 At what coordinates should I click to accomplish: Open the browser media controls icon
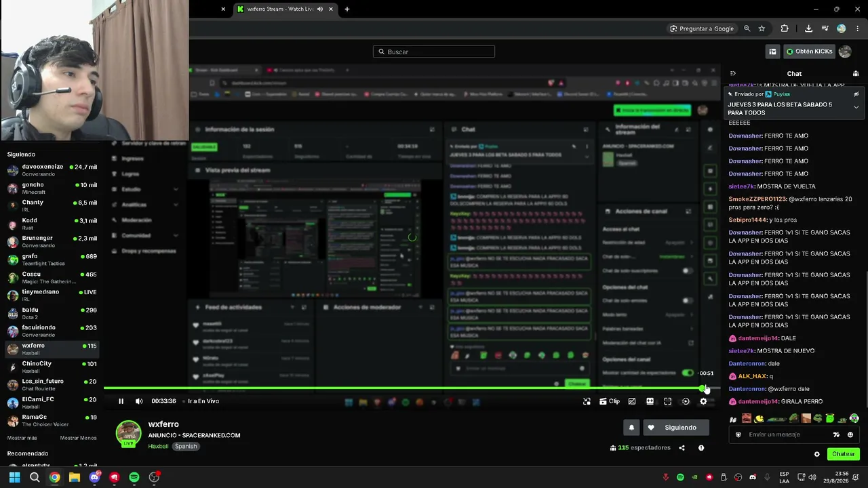pyautogui.click(x=825, y=28)
